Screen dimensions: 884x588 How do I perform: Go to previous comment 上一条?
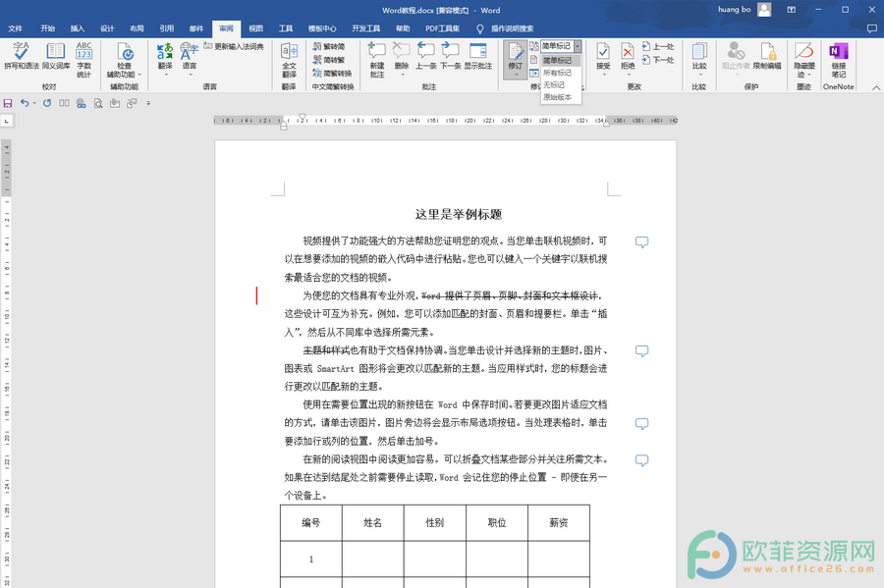[x=426, y=56]
